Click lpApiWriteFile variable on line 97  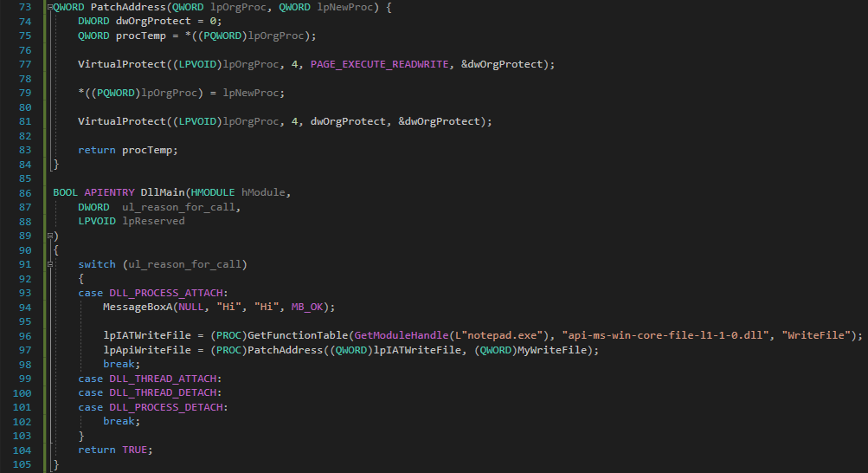tap(147, 350)
